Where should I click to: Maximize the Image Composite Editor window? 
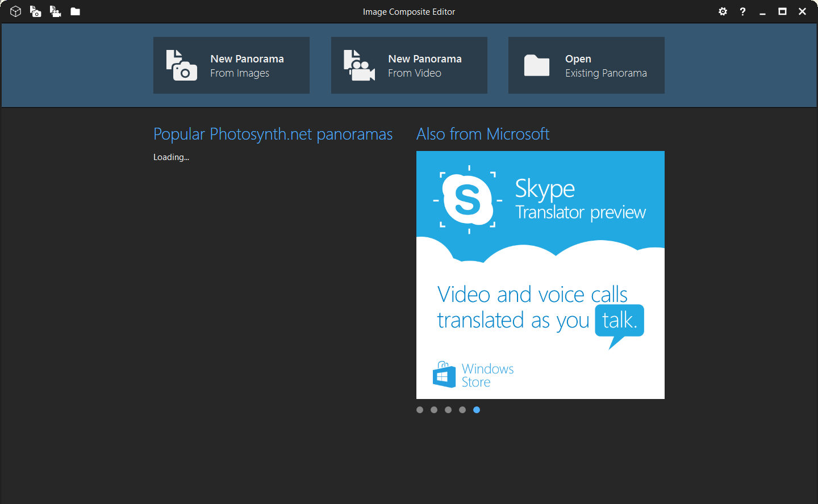[782, 11]
